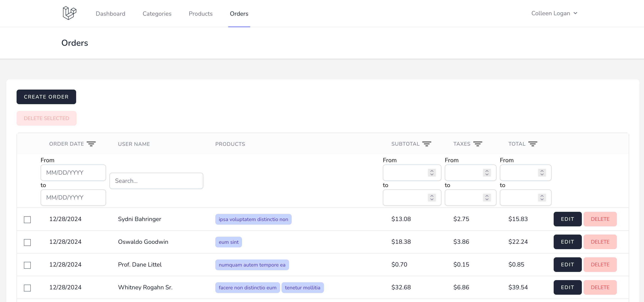Delete the Prof. Dane Littel order
The width and height of the screenshot is (644, 302).
tap(600, 265)
